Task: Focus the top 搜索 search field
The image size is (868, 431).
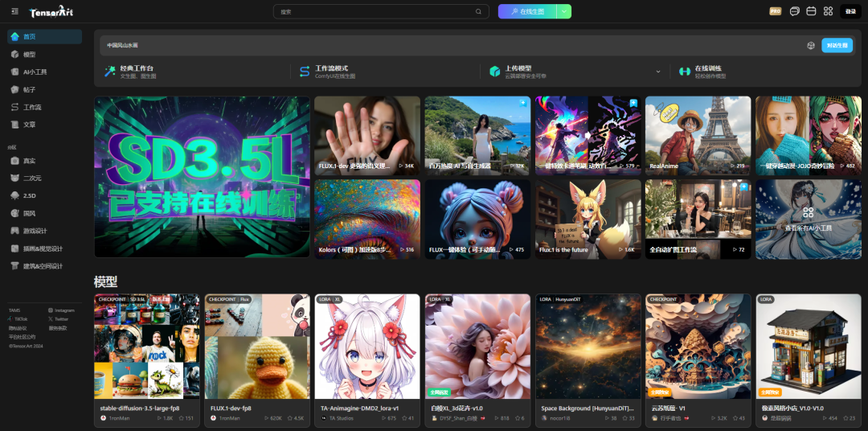Action: [x=381, y=11]
